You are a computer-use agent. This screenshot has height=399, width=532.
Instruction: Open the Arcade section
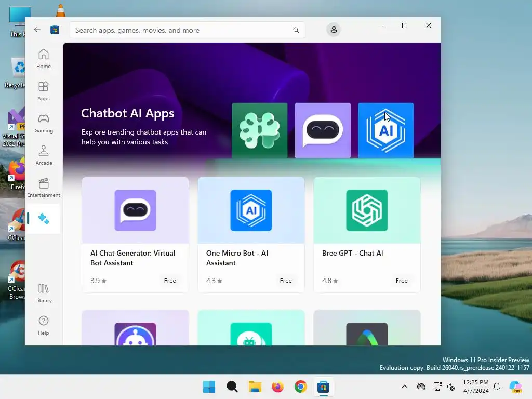(x=44, y=155)
